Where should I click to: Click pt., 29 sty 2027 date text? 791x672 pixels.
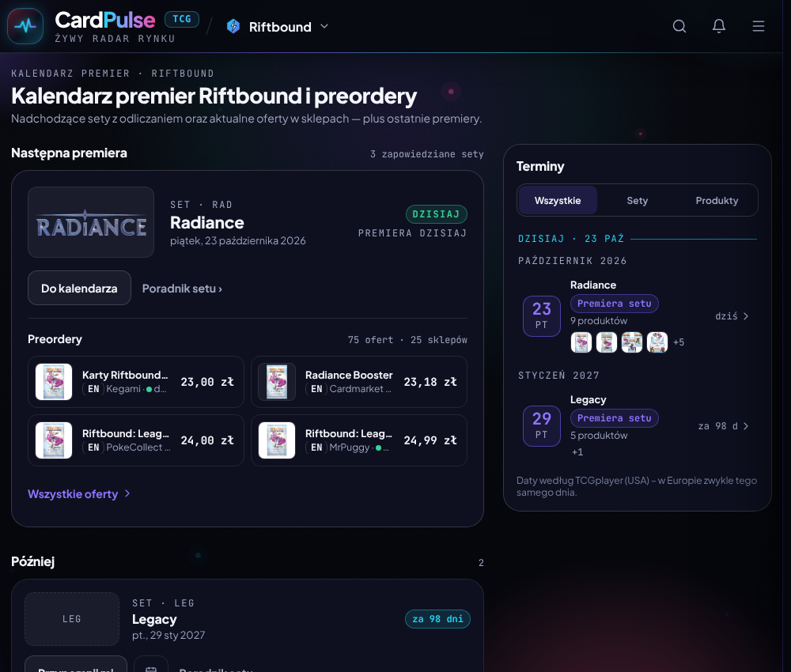pos(168,635)
